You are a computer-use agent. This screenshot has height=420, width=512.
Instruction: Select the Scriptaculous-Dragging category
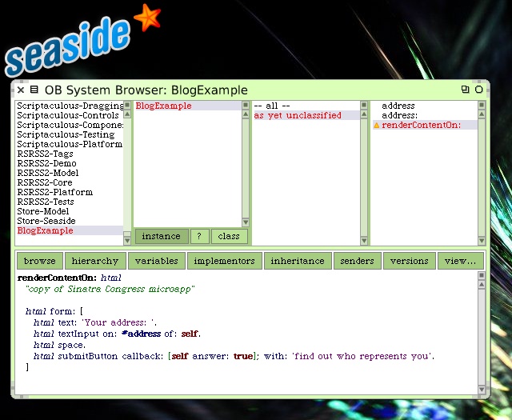click(x=70, y=106)
